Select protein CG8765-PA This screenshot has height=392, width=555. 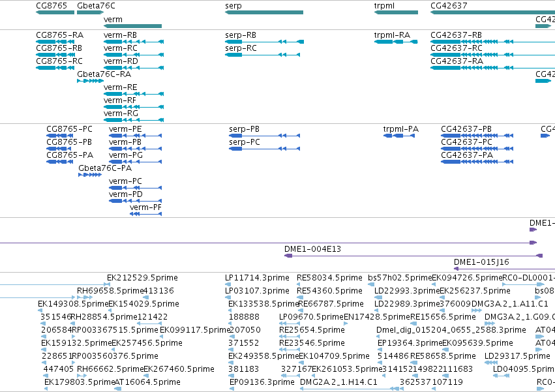tap(60, 162)
